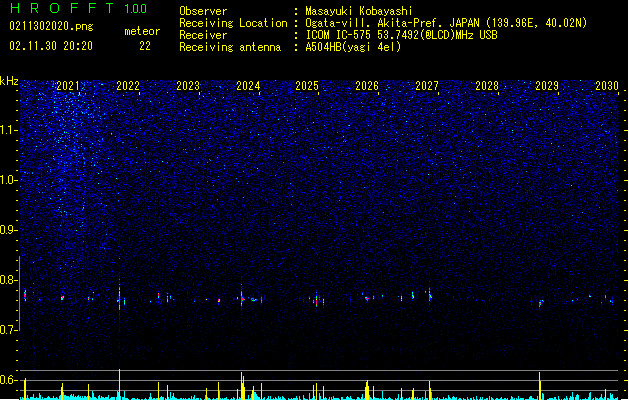The width and height of the screenshot is (629, 400).
Task: Click the 2029 time marker
Action: (x=547, y=86)
